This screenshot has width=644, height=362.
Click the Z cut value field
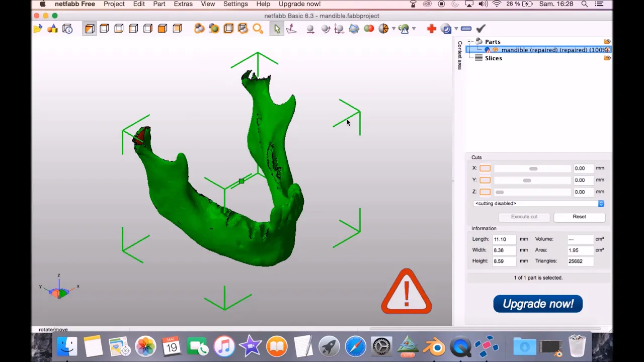[583, 192]
